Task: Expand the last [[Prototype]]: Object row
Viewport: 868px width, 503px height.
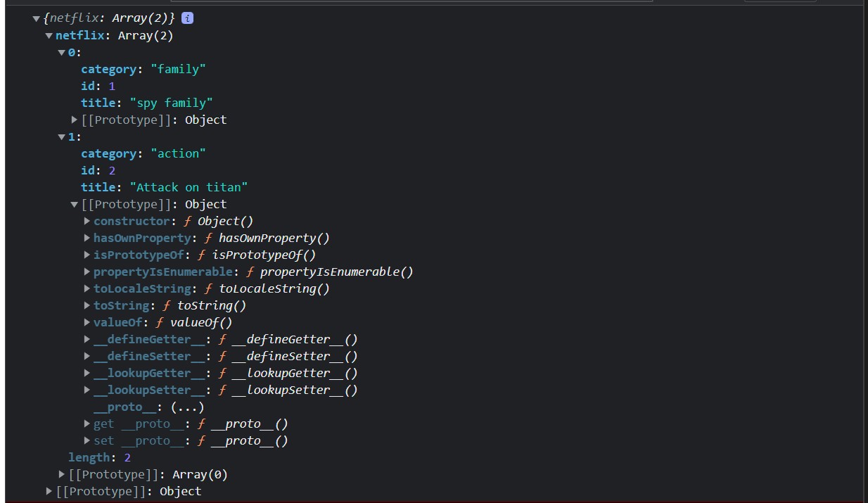Action: click(49, 492)
